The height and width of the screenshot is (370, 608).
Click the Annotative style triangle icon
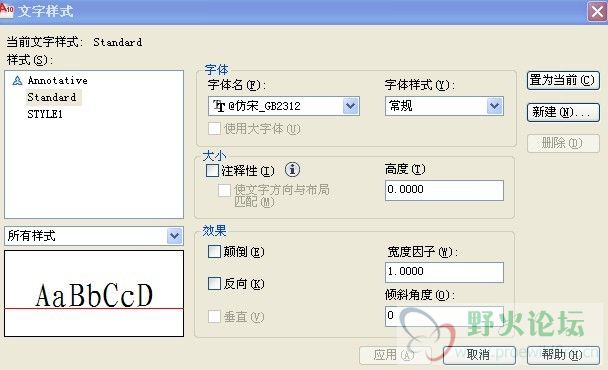pyautogui.click(x=17, y=80)
